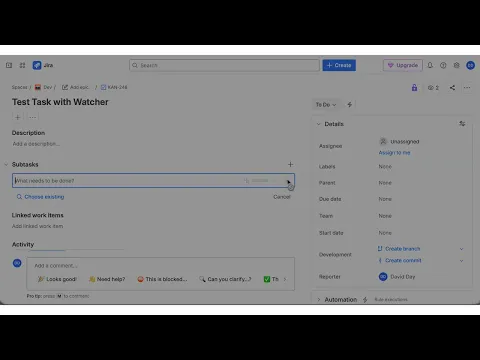Open the settings gear icon
The height and width of the screenshot is (360, 480).
pyautogui.click(x=456, y=65)
